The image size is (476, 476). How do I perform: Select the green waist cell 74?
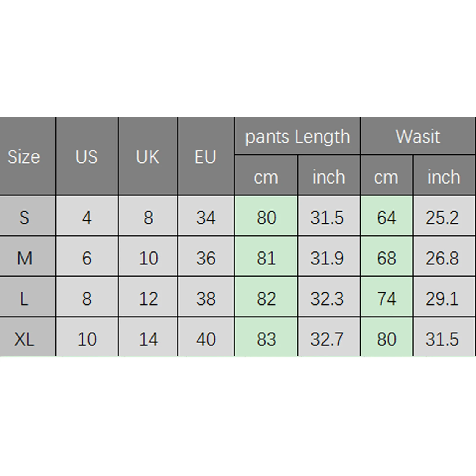(x=386, y=297)
